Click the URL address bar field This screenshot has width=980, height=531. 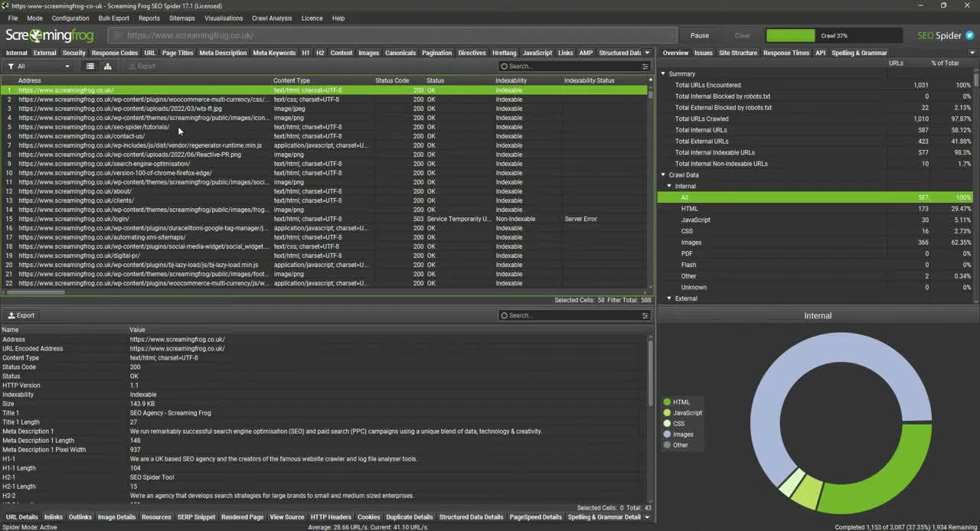(x=392, y=35)
